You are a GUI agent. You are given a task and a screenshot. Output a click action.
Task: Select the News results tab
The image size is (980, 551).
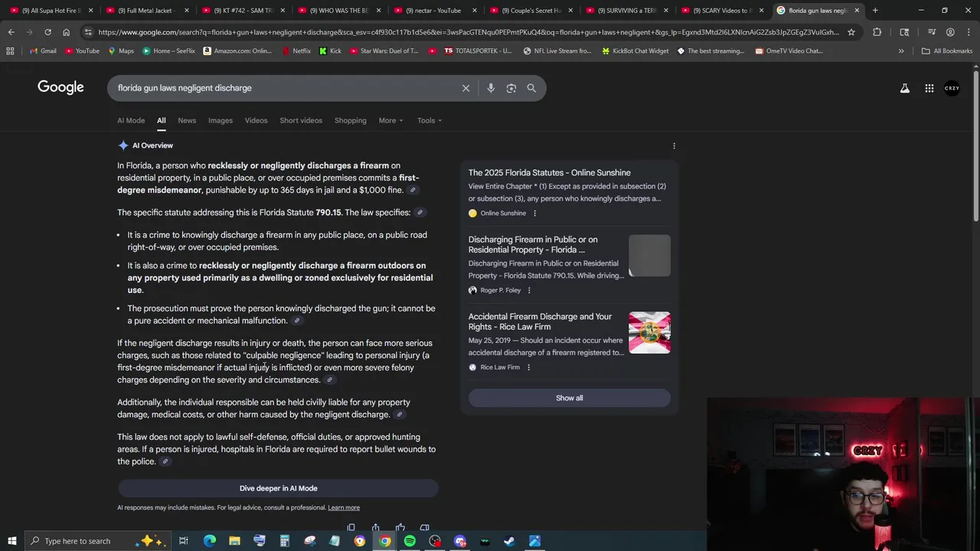coord(187,120)
